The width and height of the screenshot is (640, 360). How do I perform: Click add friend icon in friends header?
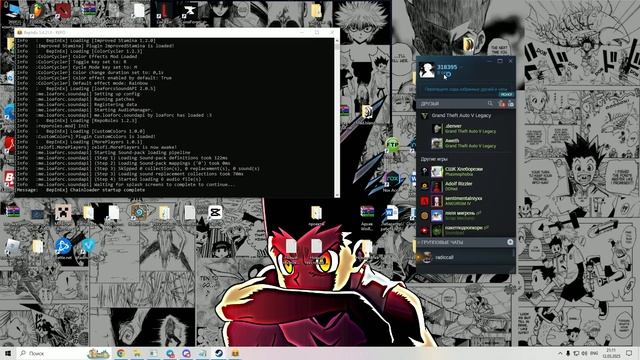[511, 104]
